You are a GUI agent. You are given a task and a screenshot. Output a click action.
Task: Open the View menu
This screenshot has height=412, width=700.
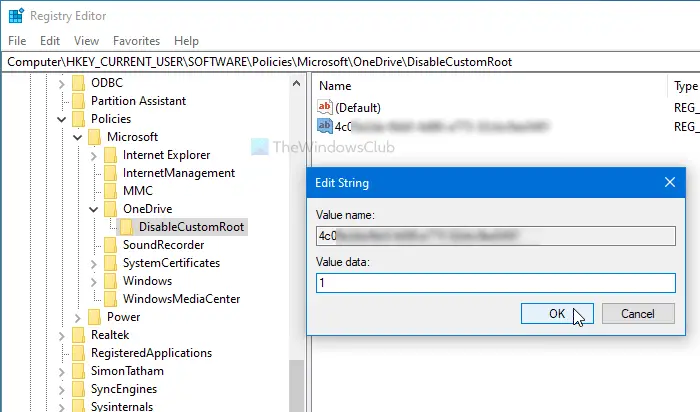tap(86, 41)
